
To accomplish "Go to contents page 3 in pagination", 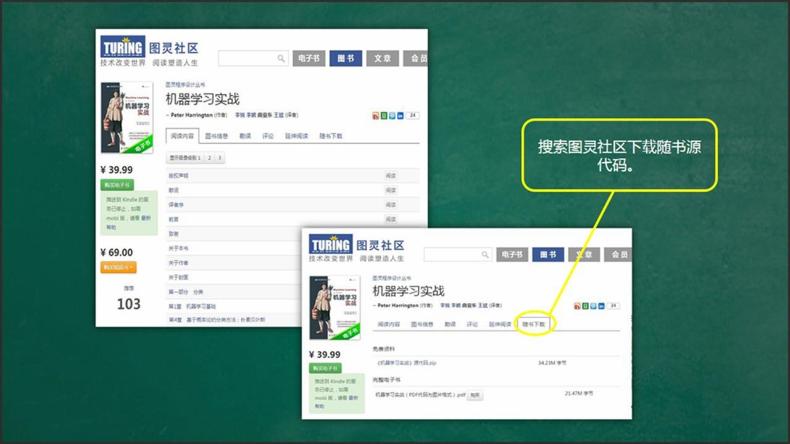I will coord(220,158).
